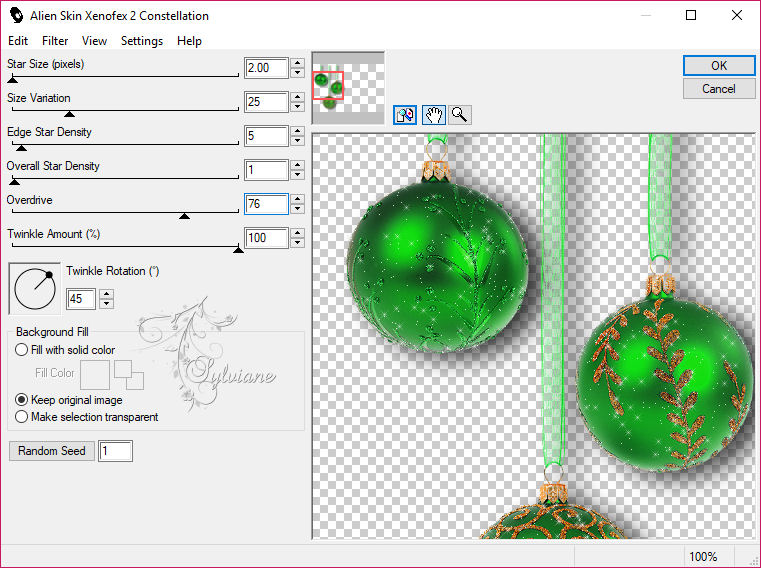Viewport: 761px width, 568px height.
Task: Select the magnifier zoom tool
Action: (459, 115)
